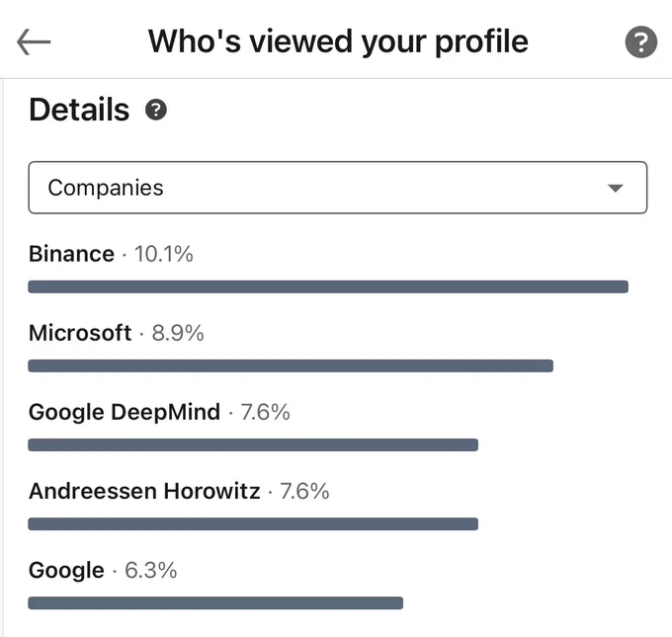This screenshot has width=672, height=637.
Task: Open the Companies dropdown
Action: pyautogui.click(x=338, y=188)
